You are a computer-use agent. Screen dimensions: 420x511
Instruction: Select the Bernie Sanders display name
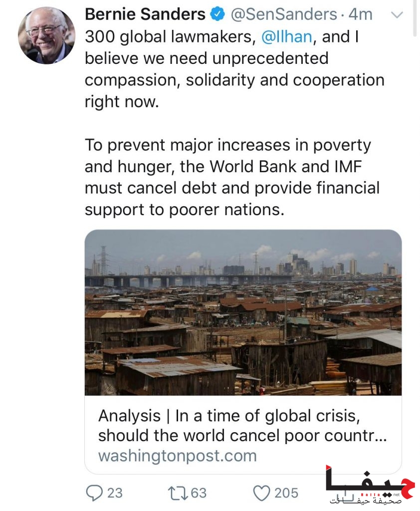pos(145,14)
